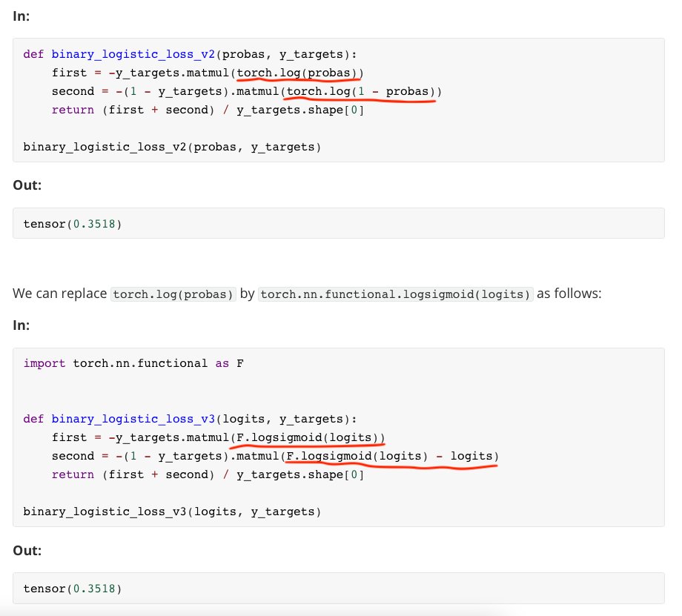
Task: Click the words 'We can replace'
Action: (x=59, y=294)
